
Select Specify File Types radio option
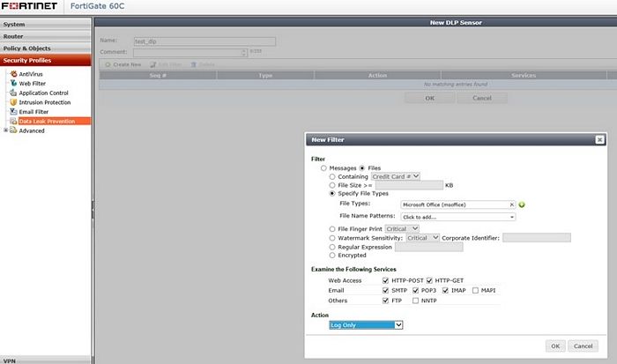coord(332,194)
